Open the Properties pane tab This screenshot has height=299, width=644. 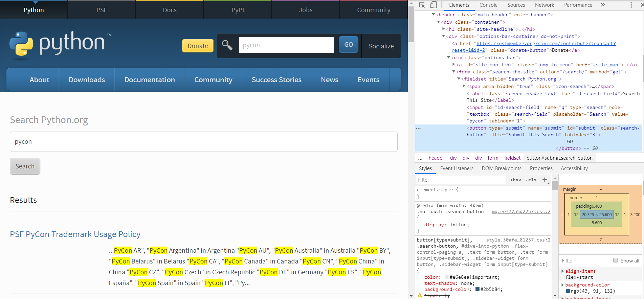pyautogui.click(x=541, y=168)
